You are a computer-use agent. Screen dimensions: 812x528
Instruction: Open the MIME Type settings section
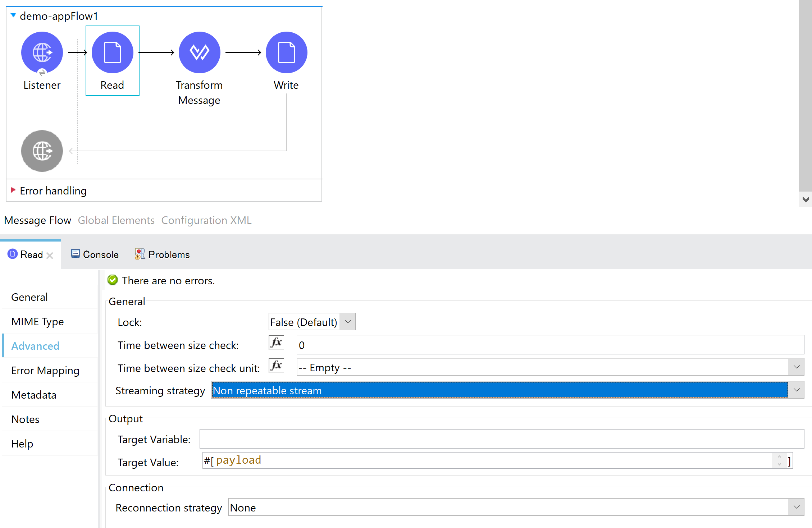pos(37,322)
